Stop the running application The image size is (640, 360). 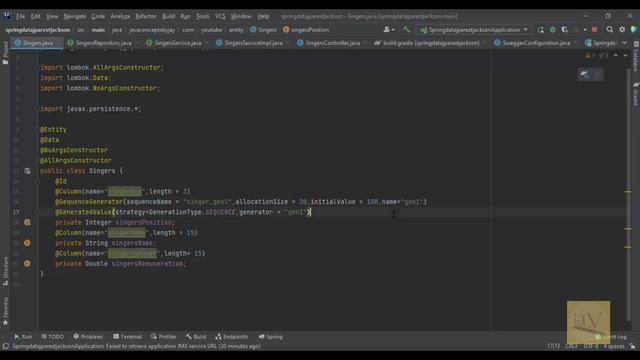pos(594,30)
